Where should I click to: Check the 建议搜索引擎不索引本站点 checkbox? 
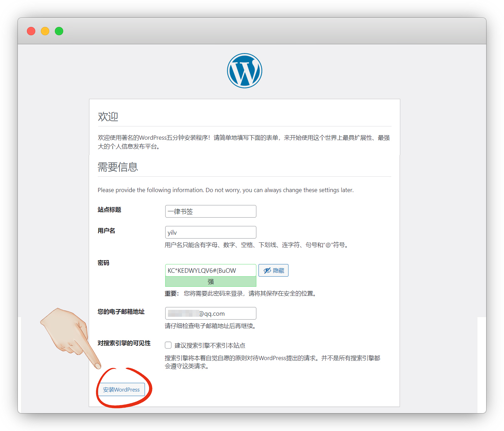pos(168,345)
